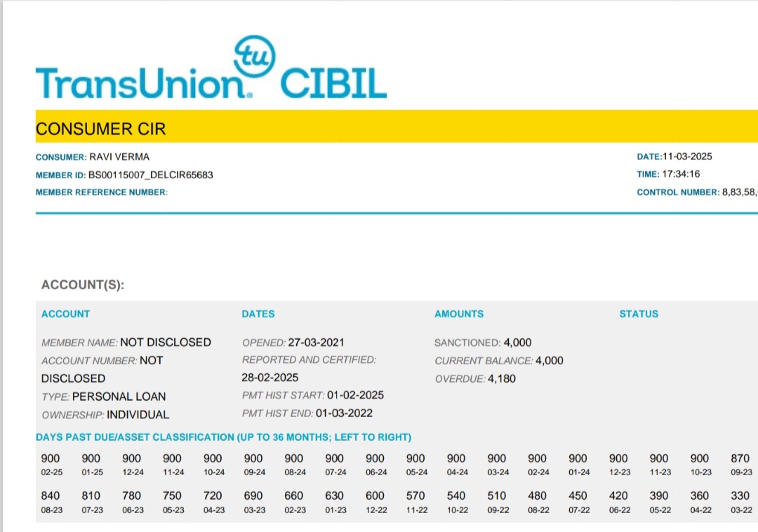Click the DATES column header
758x532 pixels.
(258, 314)
